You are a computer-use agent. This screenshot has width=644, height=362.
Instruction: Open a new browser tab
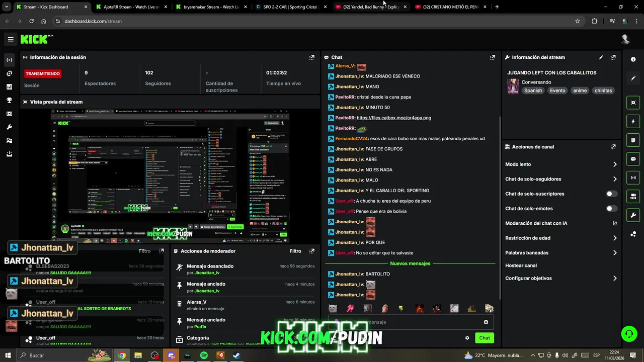coord(497,7)
